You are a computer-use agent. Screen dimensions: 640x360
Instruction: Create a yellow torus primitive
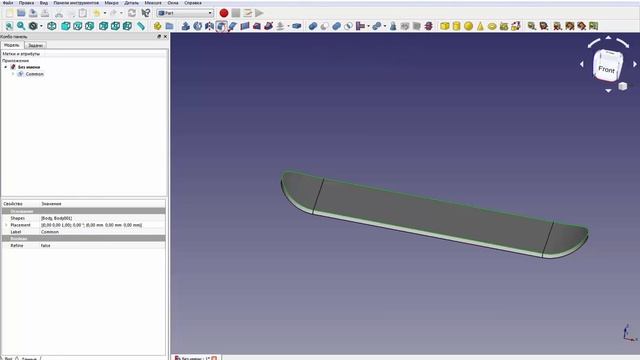[492, 26]
